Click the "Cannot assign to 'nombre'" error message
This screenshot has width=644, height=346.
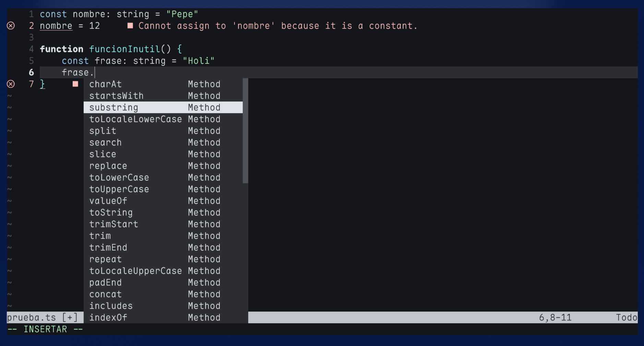(277, 25)
